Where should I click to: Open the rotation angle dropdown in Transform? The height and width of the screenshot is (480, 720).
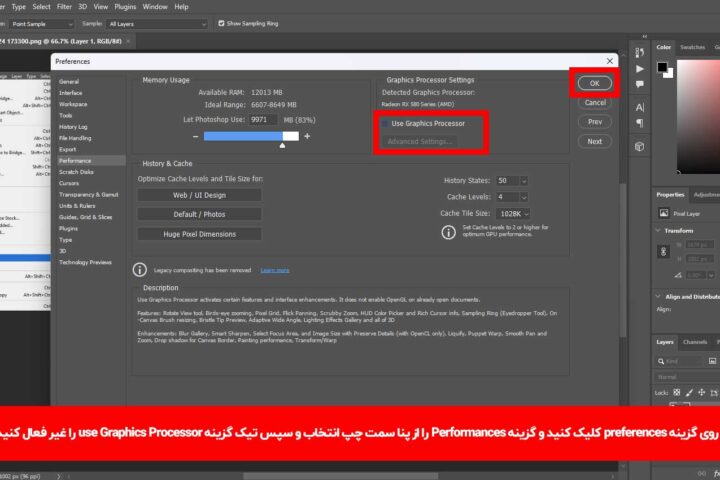711,275
